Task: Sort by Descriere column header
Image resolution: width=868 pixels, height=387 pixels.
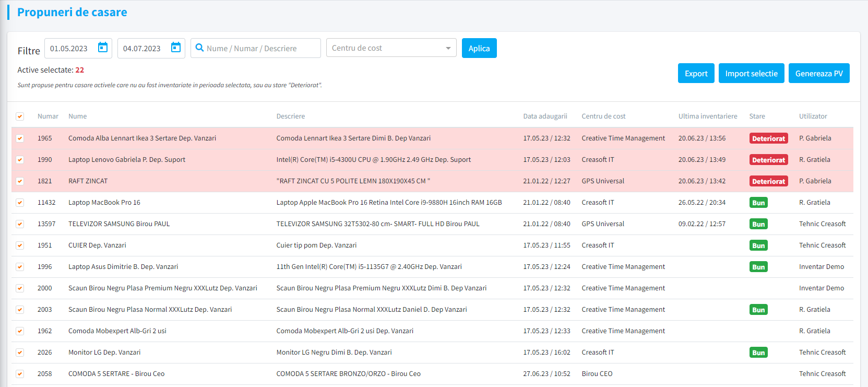Action: tap(291, 116)
